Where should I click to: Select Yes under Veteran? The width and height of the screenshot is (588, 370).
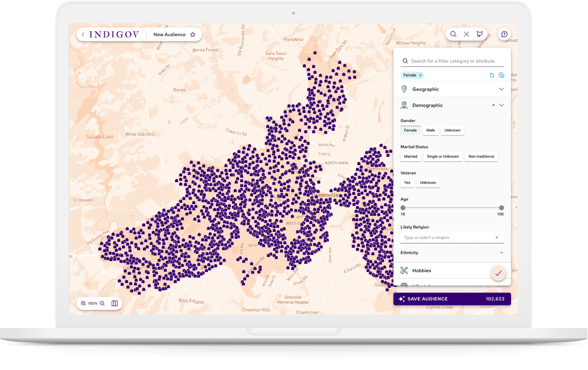click(407, 182)
